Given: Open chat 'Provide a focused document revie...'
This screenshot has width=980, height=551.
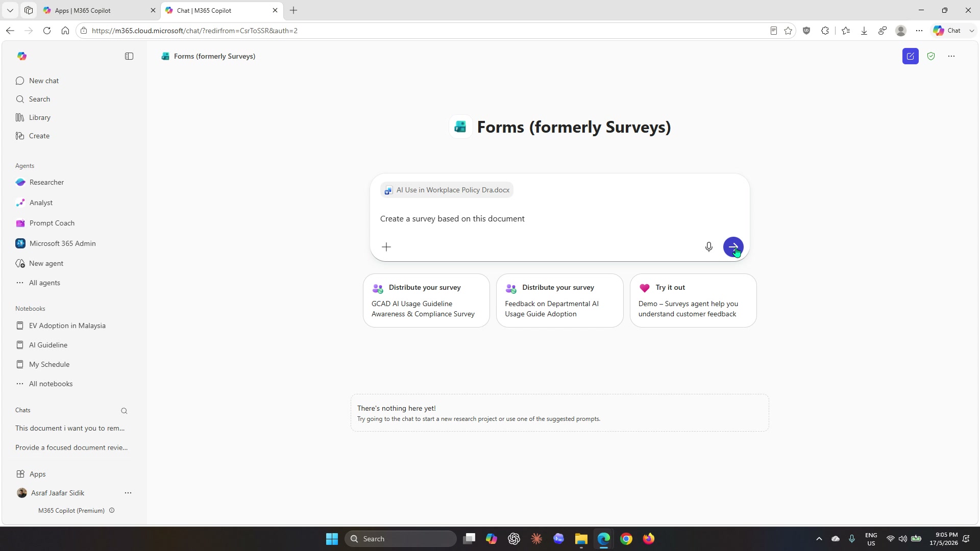Looking at the screenshot, I should pyautogui.click(x=71, y=447).
